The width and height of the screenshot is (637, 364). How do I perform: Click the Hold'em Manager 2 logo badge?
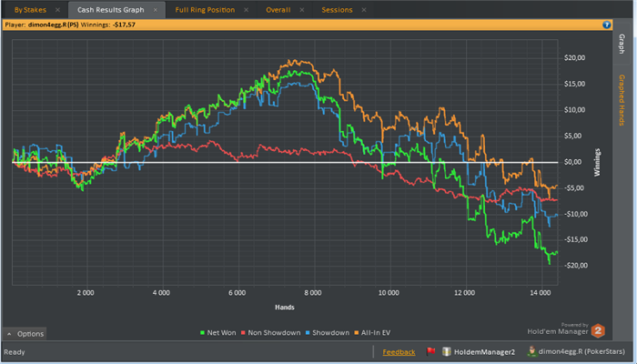point(599,331)
